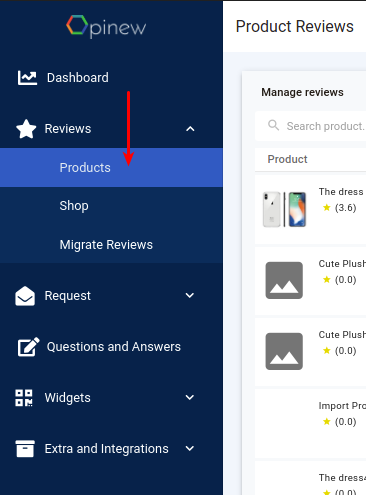The image size is (366, 495).
Task: Click the Extra and Integrations archive icon
Action: [x=25, y=449]
